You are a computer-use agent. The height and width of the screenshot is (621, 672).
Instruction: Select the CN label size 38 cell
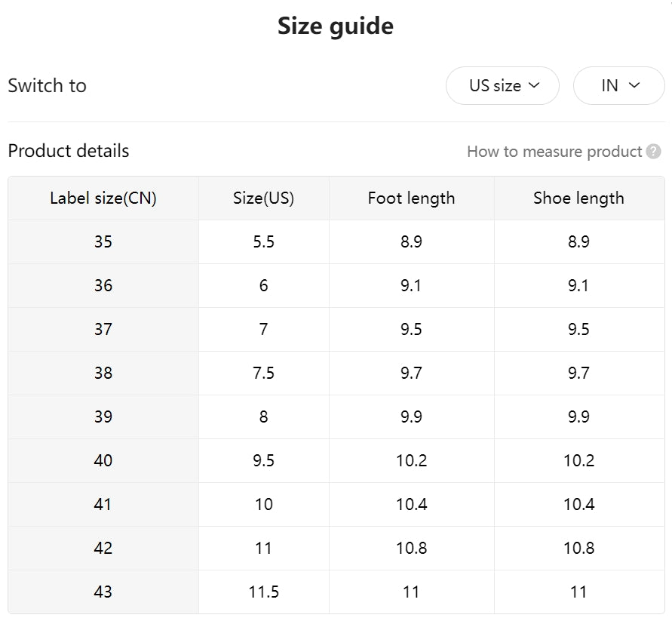pos(103,374)
